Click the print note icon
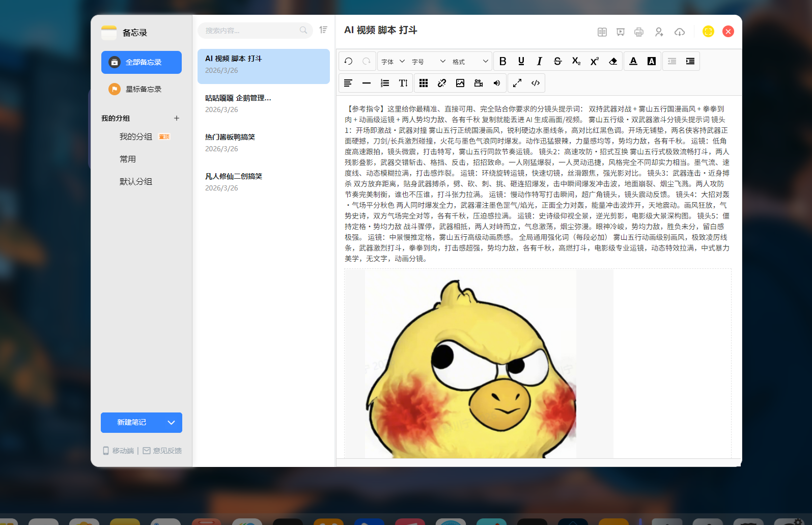The width and height of the screenshot is (812, 525). (639, 32)
